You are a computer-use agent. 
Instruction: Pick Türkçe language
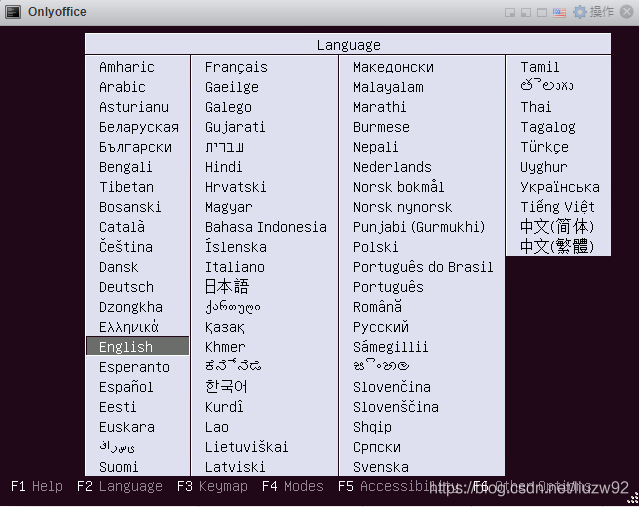pos(544,147)
